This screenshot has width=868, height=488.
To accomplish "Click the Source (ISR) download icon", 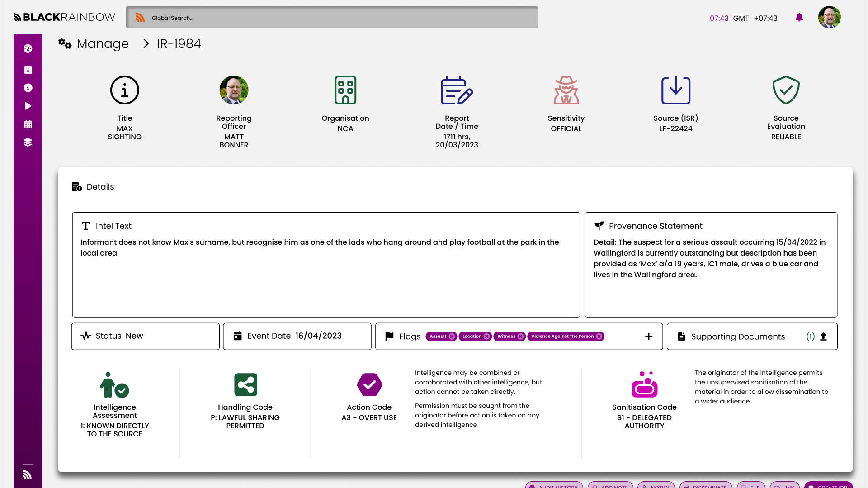I will [x=675, y=90].
